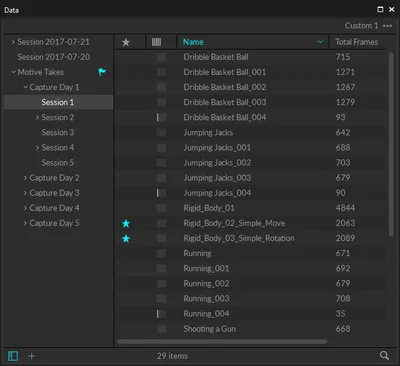Viewport: 400px width, 366px height.
Task: Click the plus icon to add a session folder
Action: 31,356
